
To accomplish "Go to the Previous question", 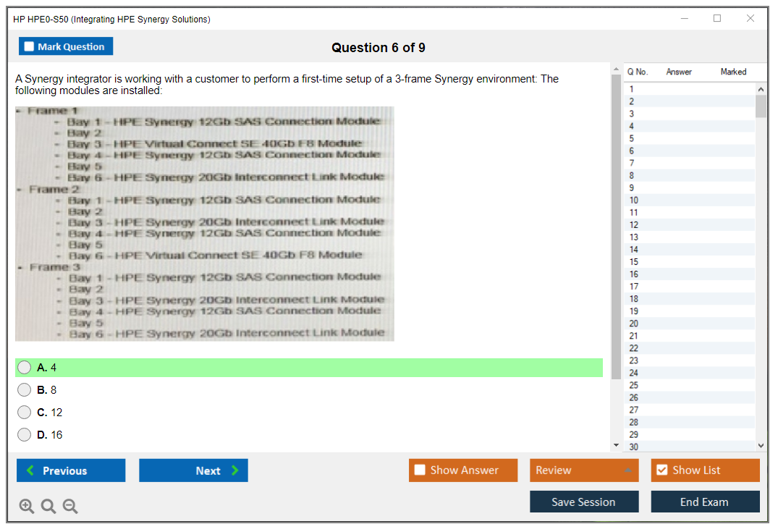I will [x=71, y=470].
